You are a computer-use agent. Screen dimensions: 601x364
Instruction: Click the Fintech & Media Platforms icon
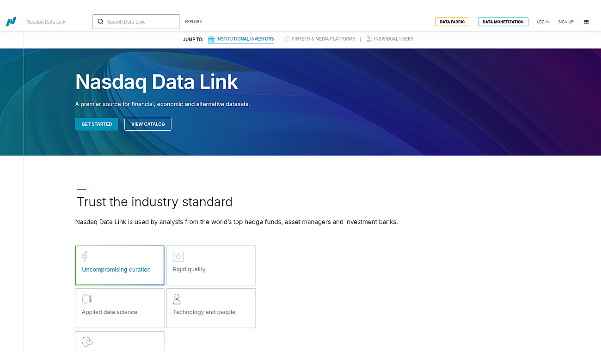287,39
